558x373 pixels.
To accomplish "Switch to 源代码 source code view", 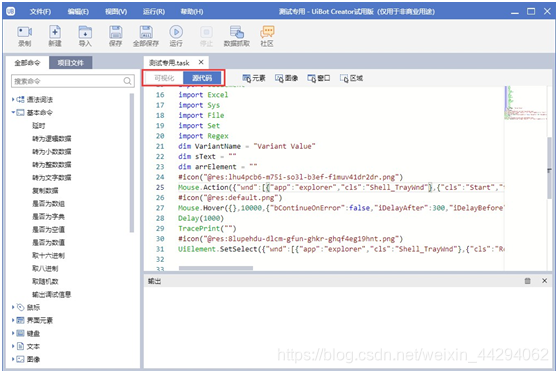I will tap(202, 78).
